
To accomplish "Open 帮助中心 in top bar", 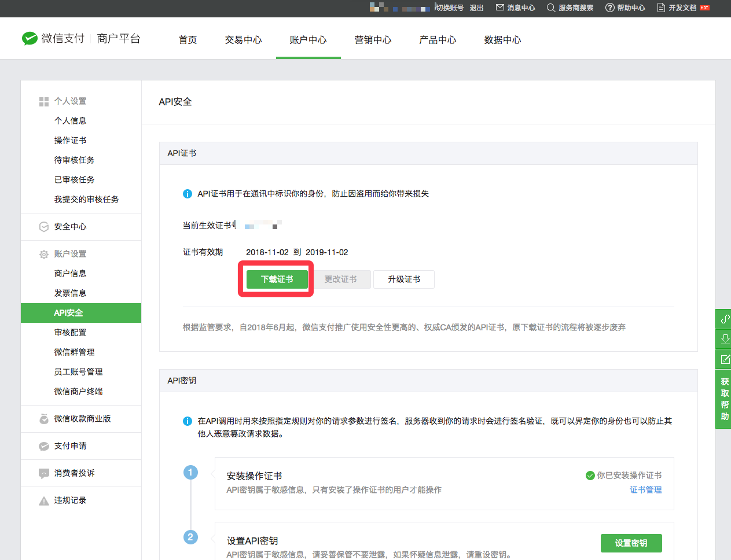I will [x=631, y=8].
